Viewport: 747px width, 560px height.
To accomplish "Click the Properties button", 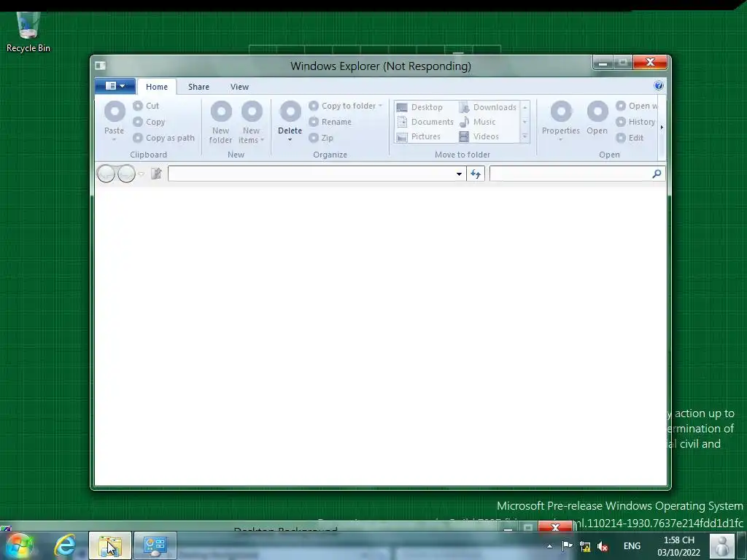I will point(561,121).
